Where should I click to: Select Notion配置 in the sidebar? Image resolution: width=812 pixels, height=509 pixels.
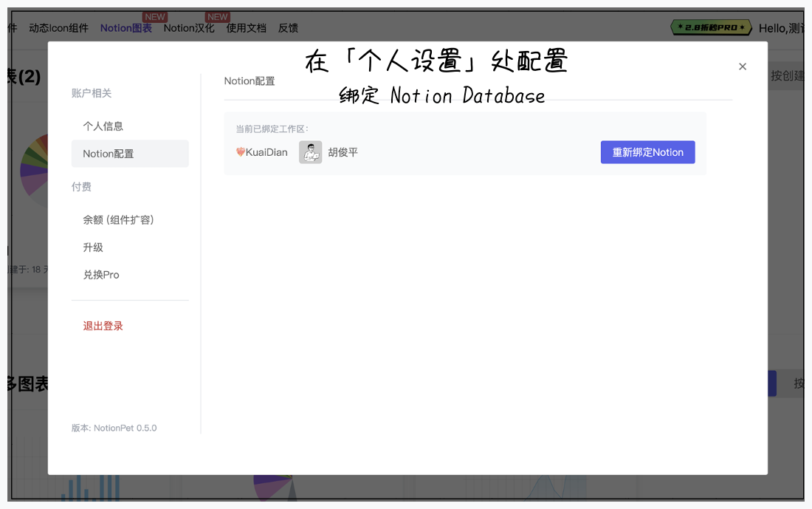pyautogui.click(x=130, y=154)
